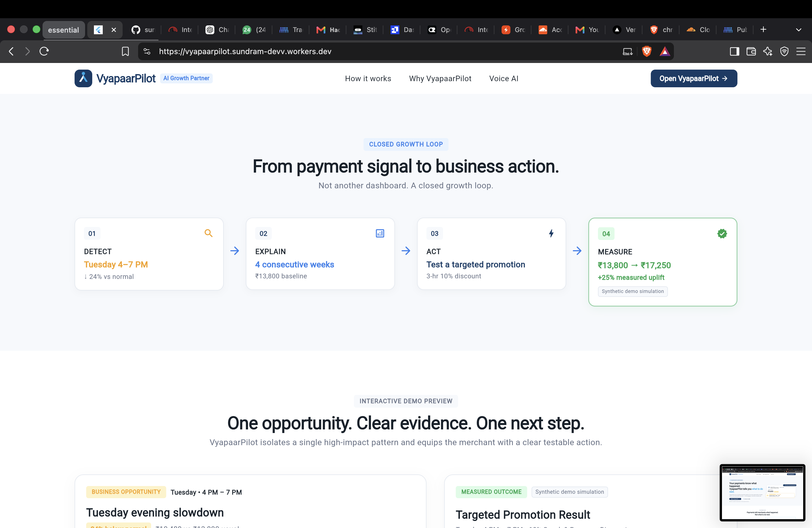Click the install app icon in address bar

coord(628,52)
